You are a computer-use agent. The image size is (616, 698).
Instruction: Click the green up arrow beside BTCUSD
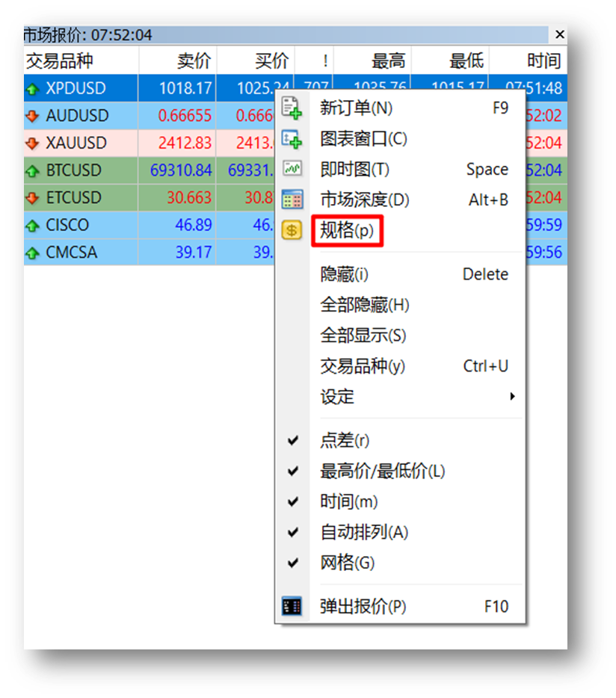32,170
